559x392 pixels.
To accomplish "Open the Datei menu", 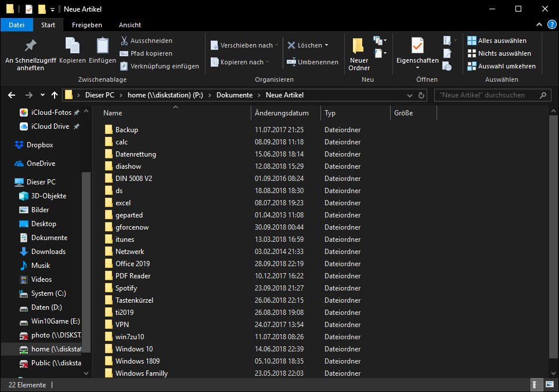I will 17,25.
